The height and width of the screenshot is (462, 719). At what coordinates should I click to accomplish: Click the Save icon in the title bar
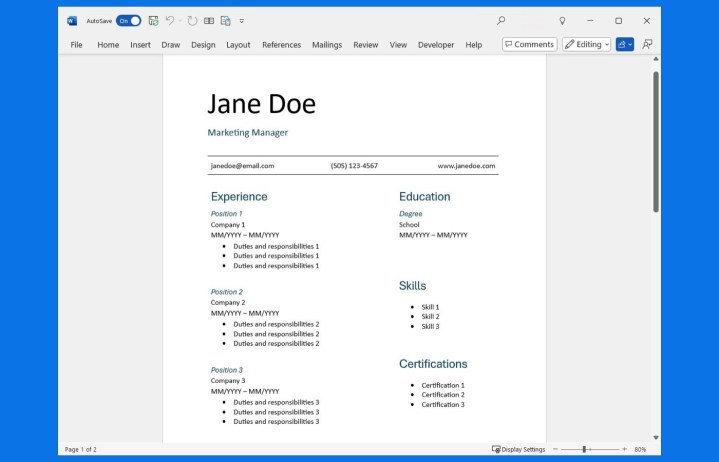point(153,20)
